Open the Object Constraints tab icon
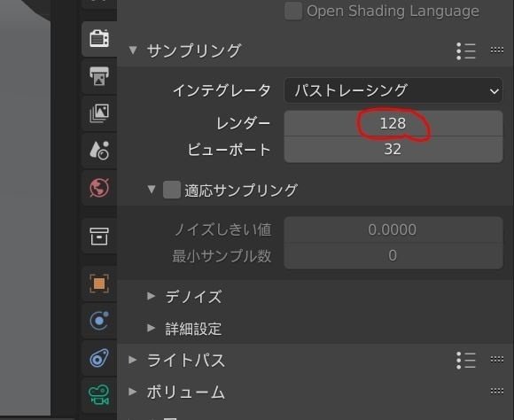 coord(99,358)
